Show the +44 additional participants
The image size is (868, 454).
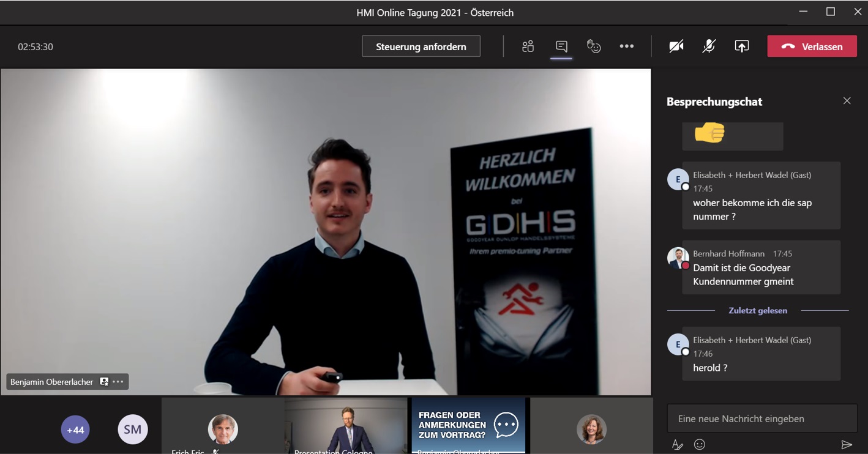coord(75,430)
